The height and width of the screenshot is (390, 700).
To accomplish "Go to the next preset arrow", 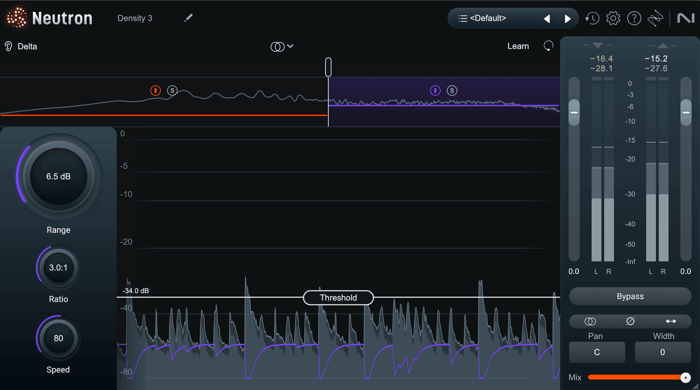I will pos(567,19).
